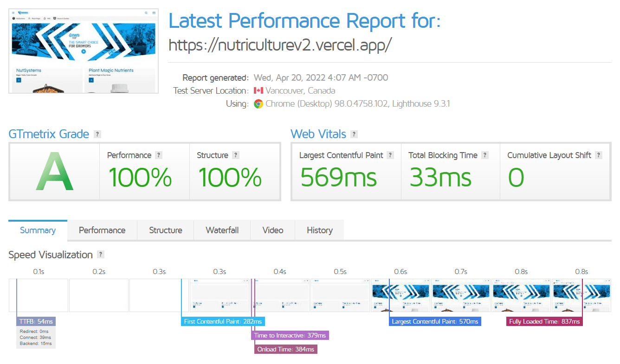Switch to the Performance tab
The image size is (620, 364).
(x=102, y=230)
